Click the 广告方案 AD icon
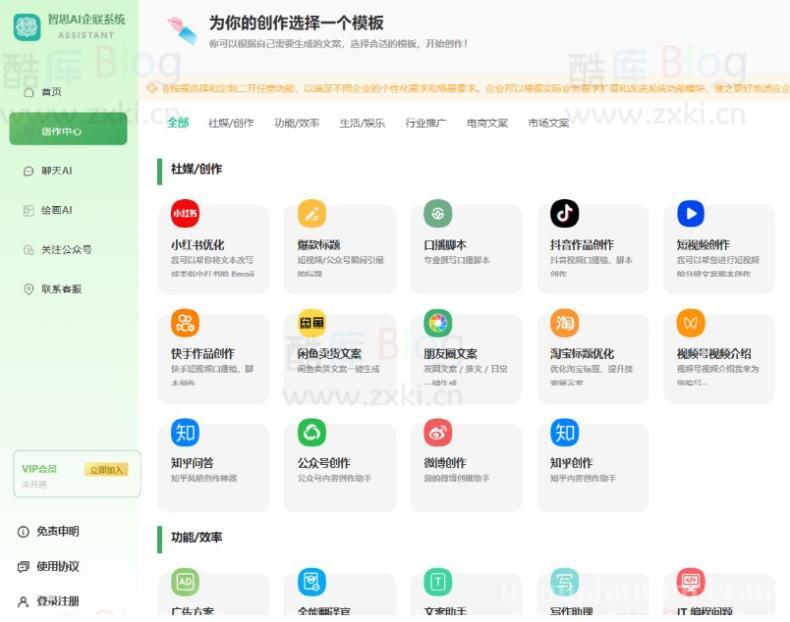 pos(185,582)
